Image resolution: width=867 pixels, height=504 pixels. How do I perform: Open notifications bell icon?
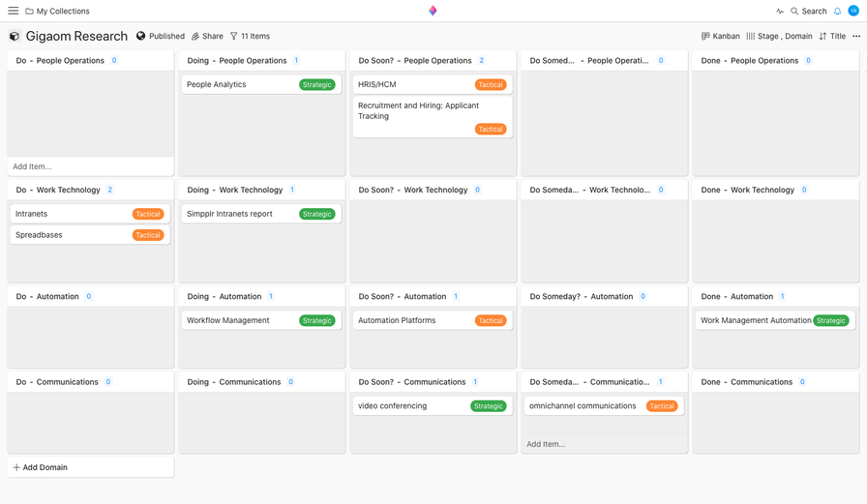coord(837,11)
